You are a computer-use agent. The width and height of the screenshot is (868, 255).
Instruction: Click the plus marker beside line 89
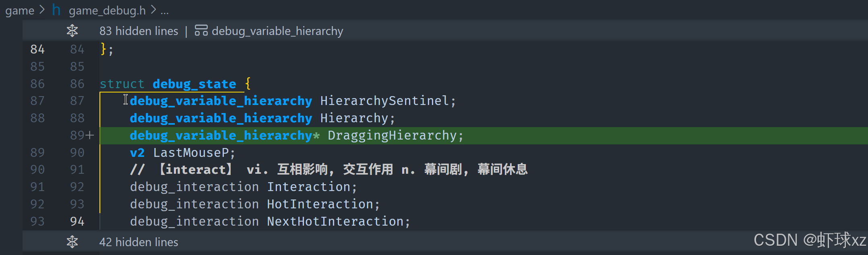tap(90, 135)
